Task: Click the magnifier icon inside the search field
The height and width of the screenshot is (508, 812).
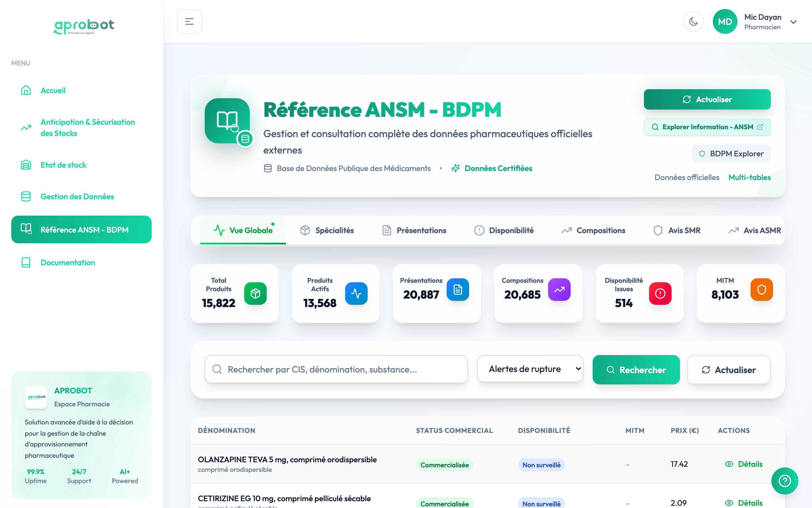Action: (x=217, y=369)
